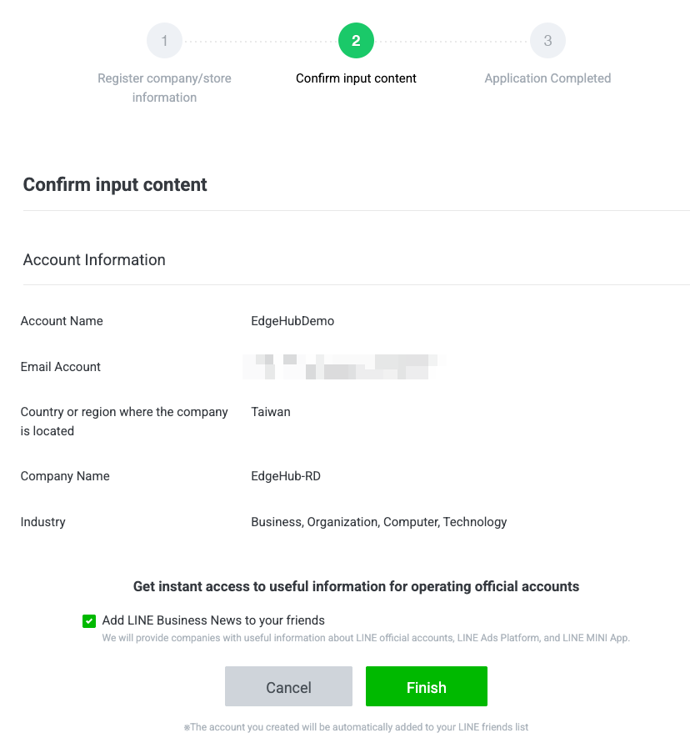Click the bold 'Confirm input content' page heading
Screen dimensions: 700x743
click(115, 185)
